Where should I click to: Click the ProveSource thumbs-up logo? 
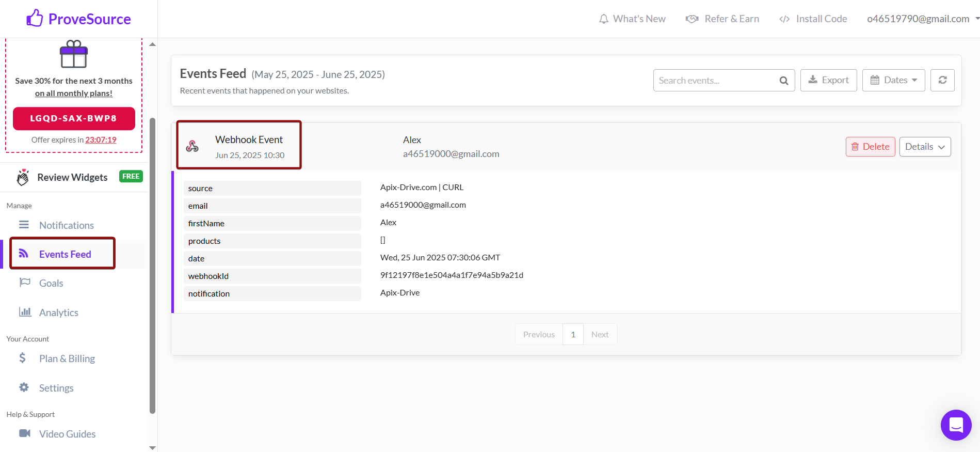tap(35, 18)
